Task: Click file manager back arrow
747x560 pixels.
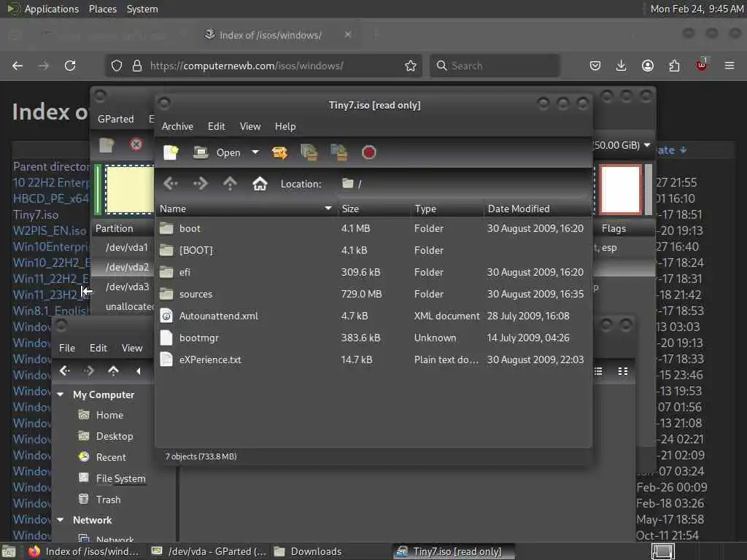Action: 65,371
